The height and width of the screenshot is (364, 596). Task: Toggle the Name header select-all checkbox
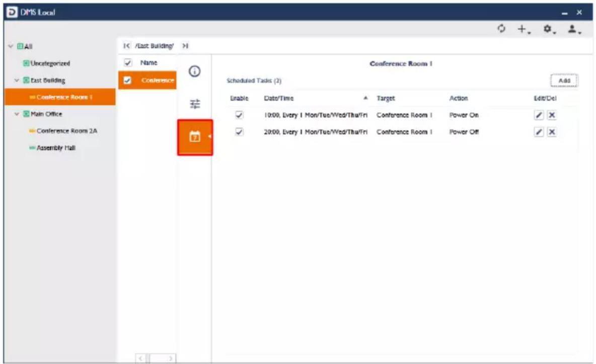128,62
